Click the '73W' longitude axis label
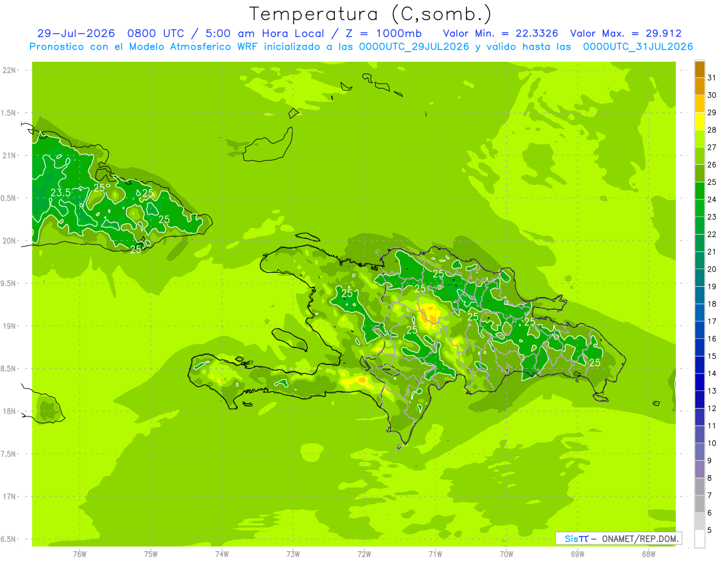 pyautogui.click(x=293, y=554)
